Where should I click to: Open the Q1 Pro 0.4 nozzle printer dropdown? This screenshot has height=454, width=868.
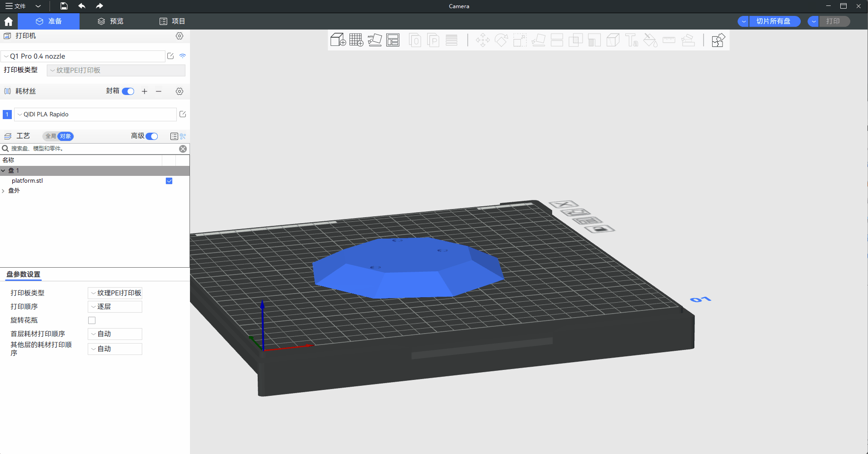click(x=83, y=56)
